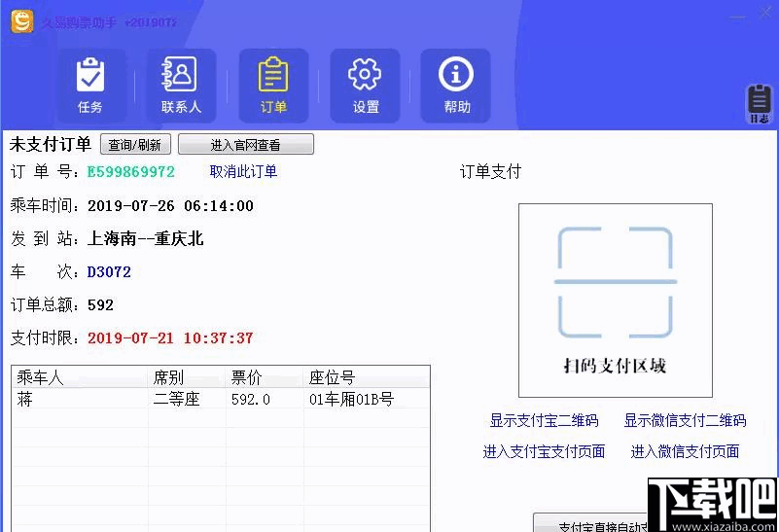
Task: Click train number D3072
Action: click(x=109, y=272)
